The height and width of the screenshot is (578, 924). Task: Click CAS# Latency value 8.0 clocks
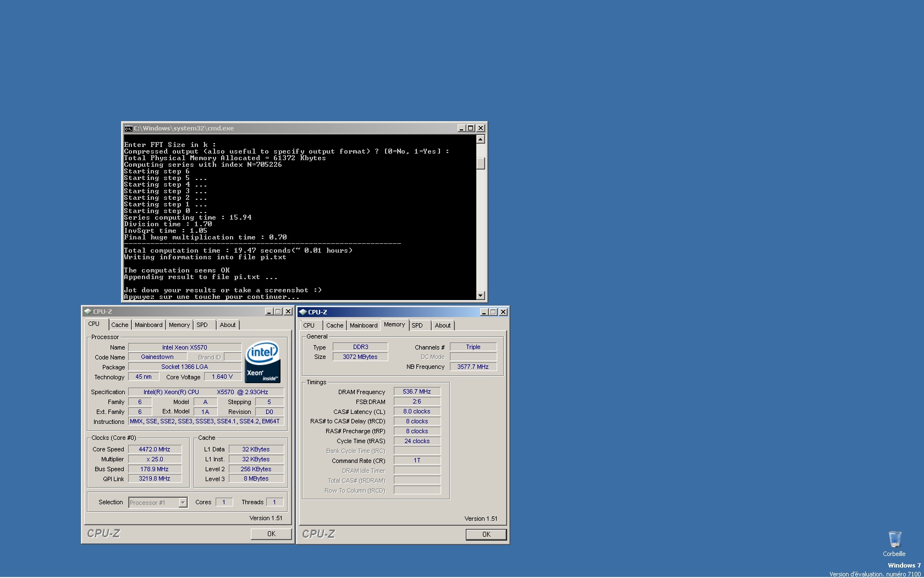pos(417,412)
